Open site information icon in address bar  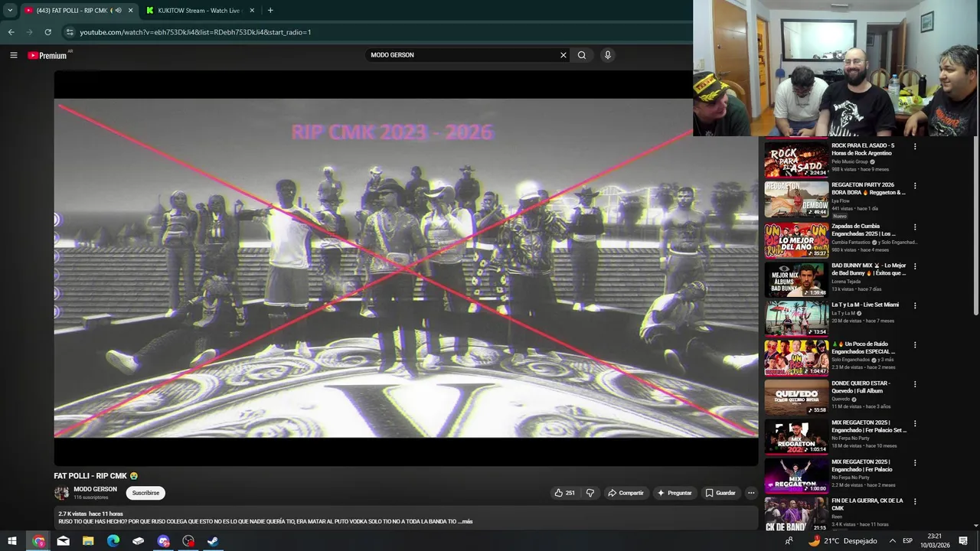click(x=69, y=32)
